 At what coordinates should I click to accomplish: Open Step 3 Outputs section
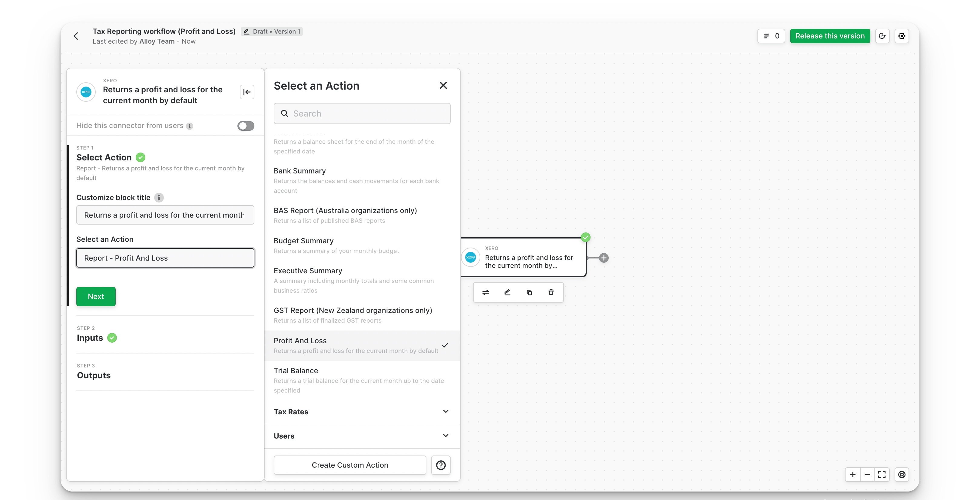click(94, 375)
